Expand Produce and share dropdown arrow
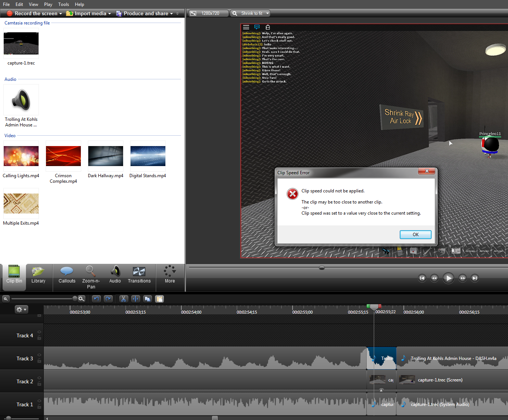The width and height of the screenshot is (508, 420). click(x=171, y=14)
